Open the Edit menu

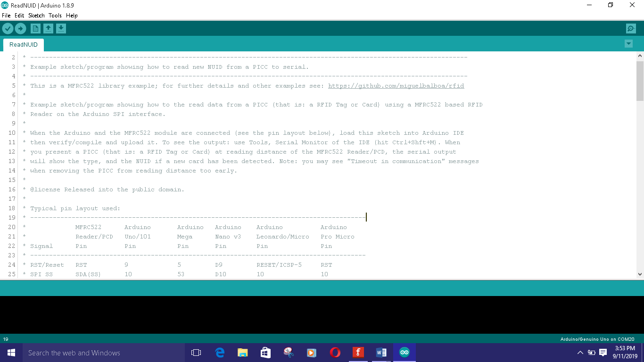pyautogui.click(x=19, y=16)
